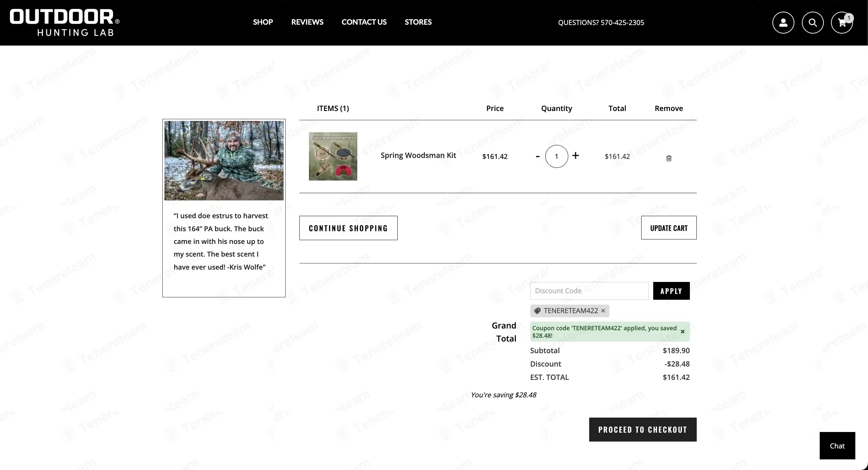Viewport: 868px width, 470px height.
Task: Decrease quantity with the minus button
Action: coord(537,156)
